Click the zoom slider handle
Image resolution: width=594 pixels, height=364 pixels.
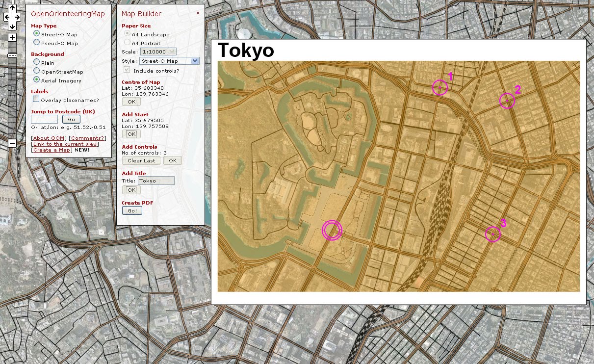point(12,55)
